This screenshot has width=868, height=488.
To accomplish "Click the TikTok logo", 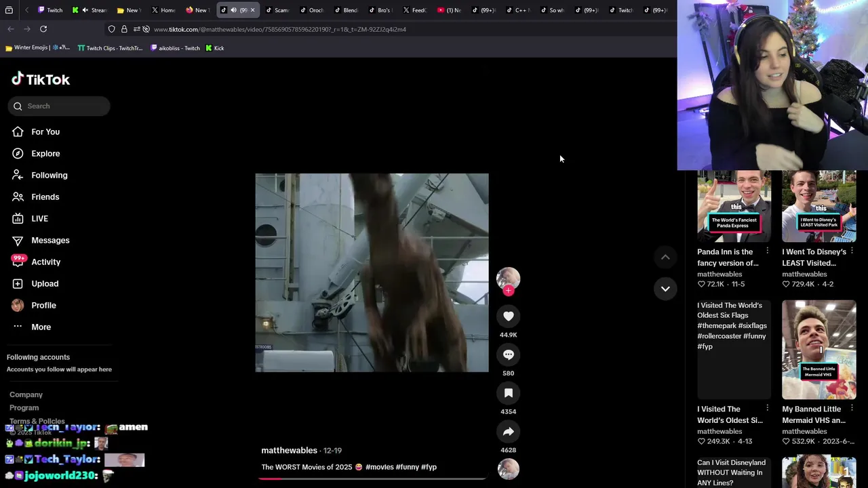I will 41,79.
